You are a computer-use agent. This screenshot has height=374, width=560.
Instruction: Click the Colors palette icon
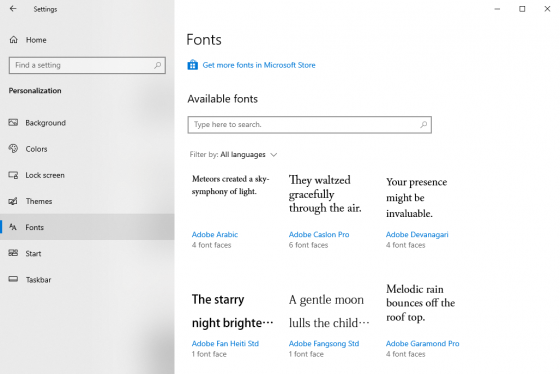point(13,149)
